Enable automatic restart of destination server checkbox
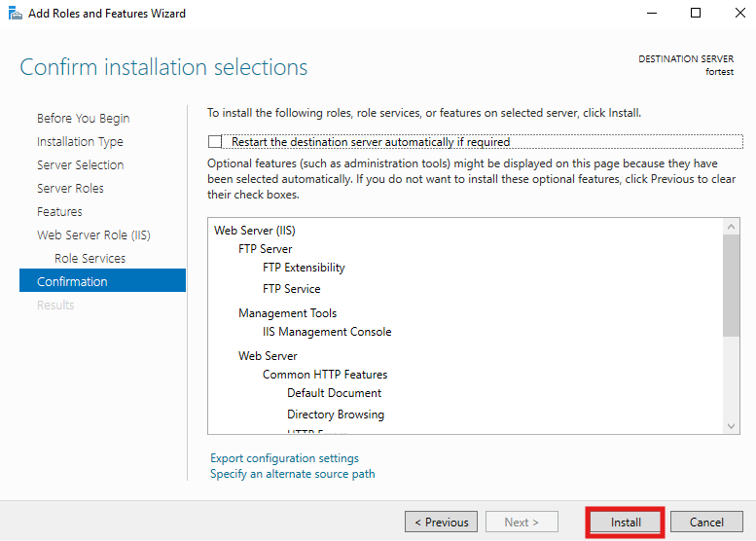This screenshot has height=541, width=756. pos(215,142)
